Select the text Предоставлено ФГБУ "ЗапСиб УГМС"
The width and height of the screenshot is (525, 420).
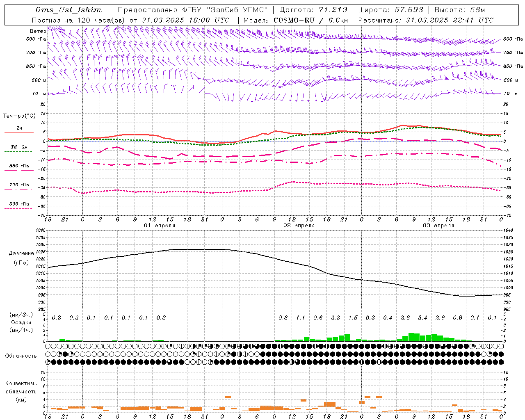(x=193, y=10)
